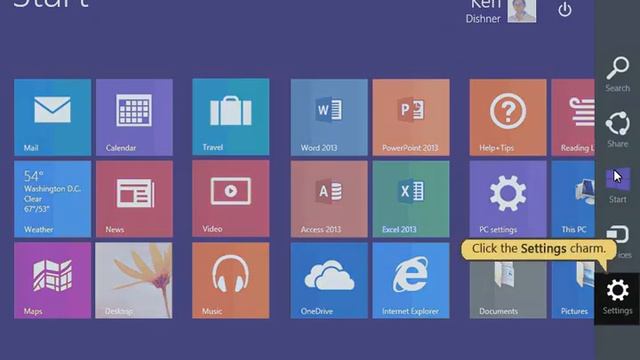This screenshot has height=360, width=640.
Task: Open the PC settings tile
Action: 508,199
